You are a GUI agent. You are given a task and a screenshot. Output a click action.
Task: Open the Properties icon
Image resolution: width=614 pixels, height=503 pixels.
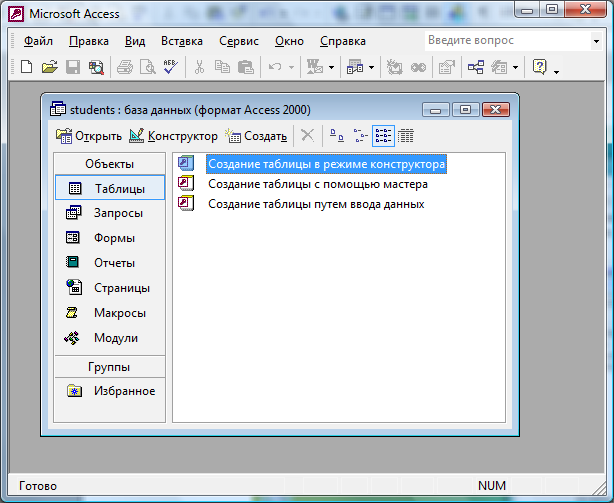(447, 67)
